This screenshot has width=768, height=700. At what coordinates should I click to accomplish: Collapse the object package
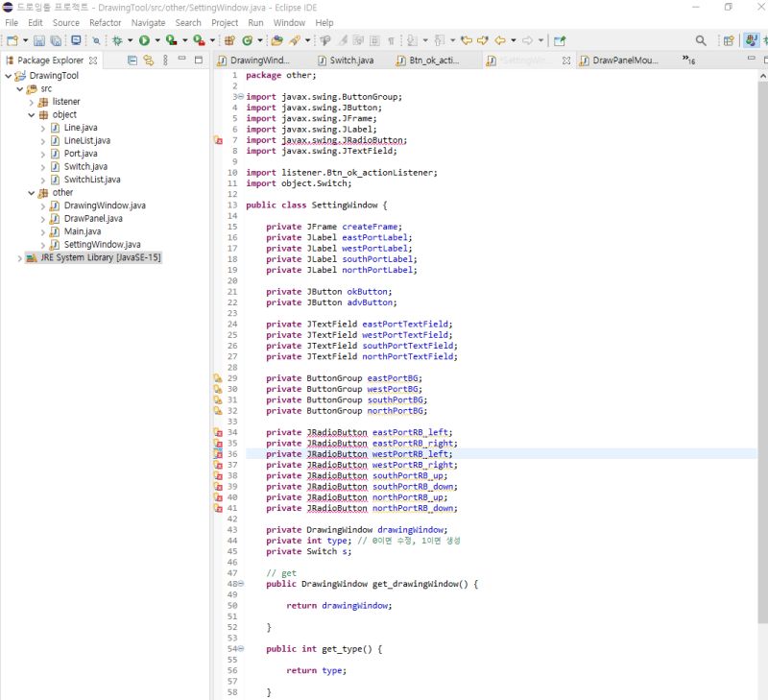[x=32, y=114]
